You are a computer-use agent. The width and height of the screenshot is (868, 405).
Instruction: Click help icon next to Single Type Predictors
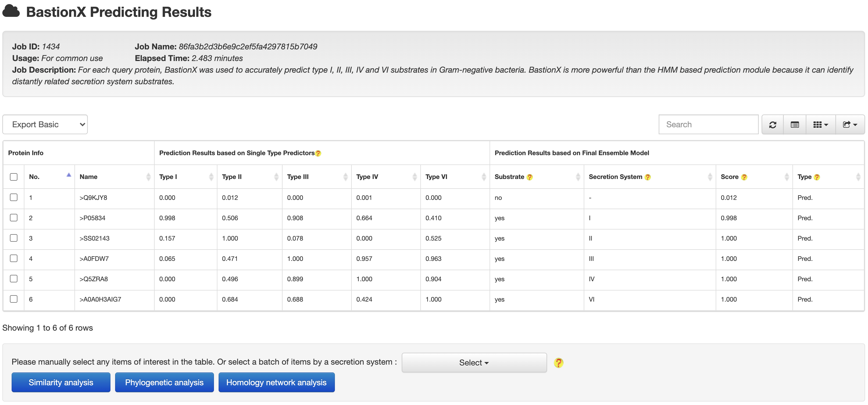[x=318, y=153]
